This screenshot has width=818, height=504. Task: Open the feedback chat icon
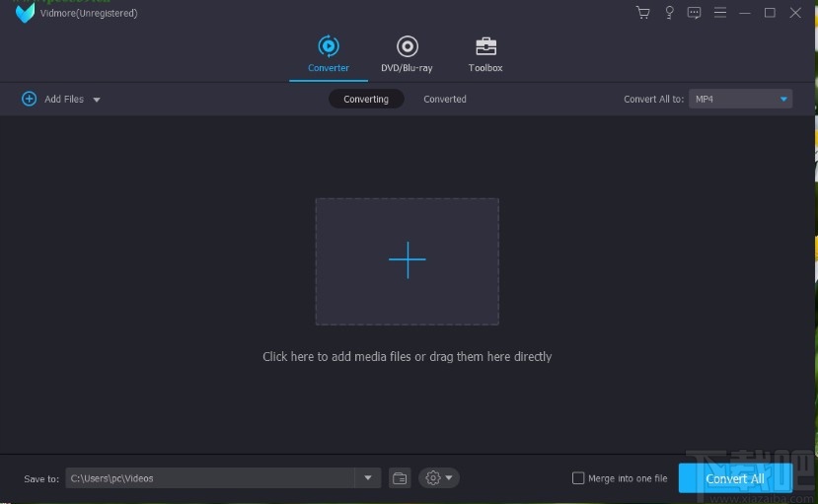coord(694,13)
